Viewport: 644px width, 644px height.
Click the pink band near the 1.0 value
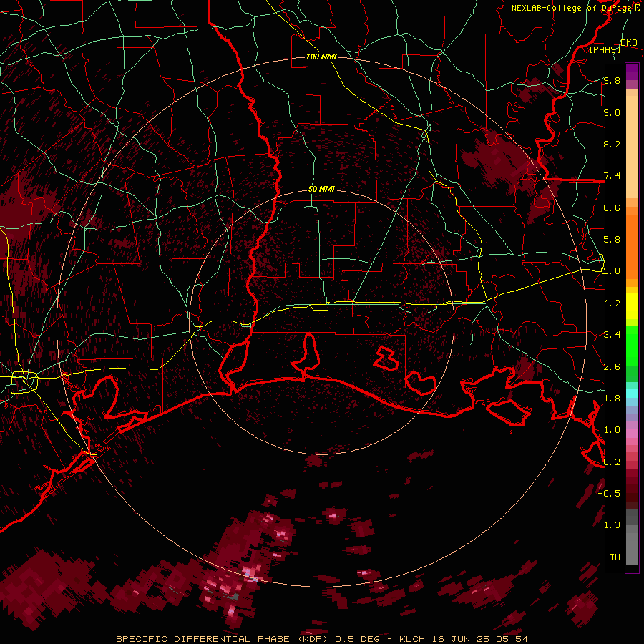tap(632, 434)
